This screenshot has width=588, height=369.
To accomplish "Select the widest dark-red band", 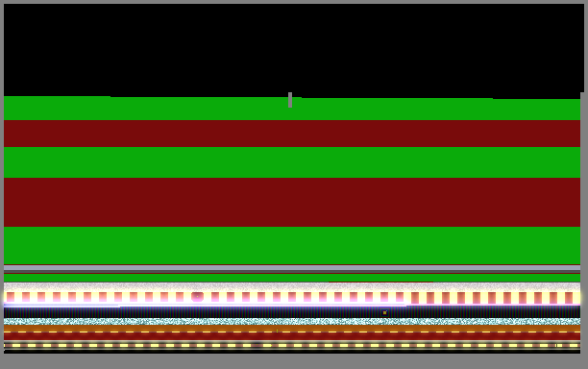I will [x=292, y=202].
